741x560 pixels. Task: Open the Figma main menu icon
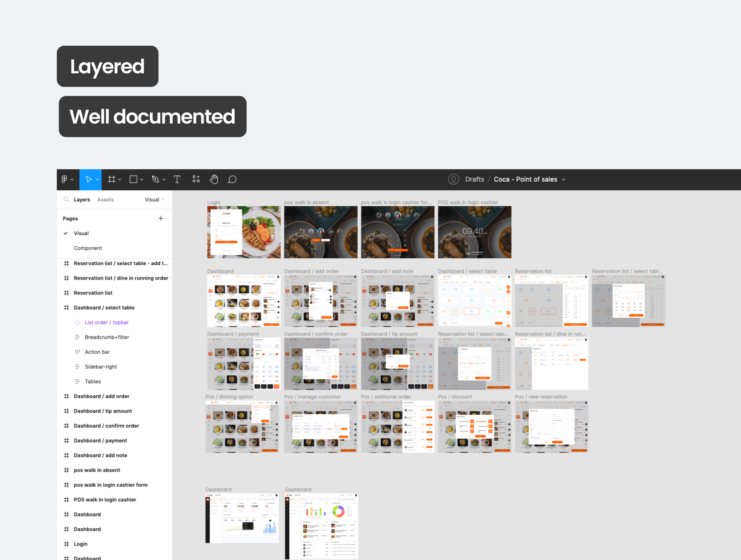click(x=65, y=180)
